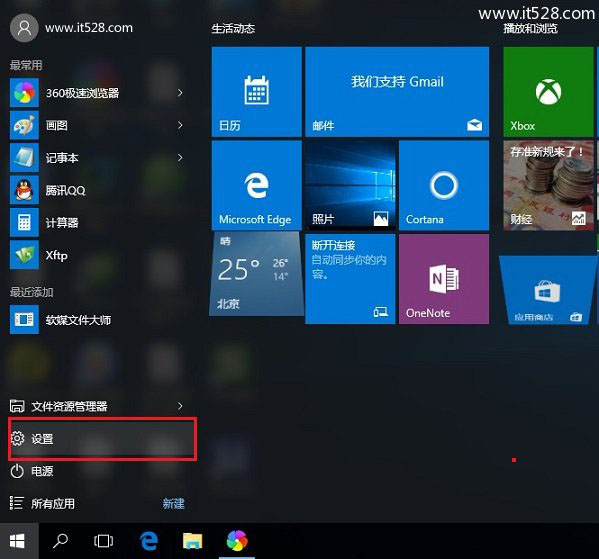Screen dimensions: 599x559
Task: Open File Explorer from the taskbar
Action: (193, 541)
